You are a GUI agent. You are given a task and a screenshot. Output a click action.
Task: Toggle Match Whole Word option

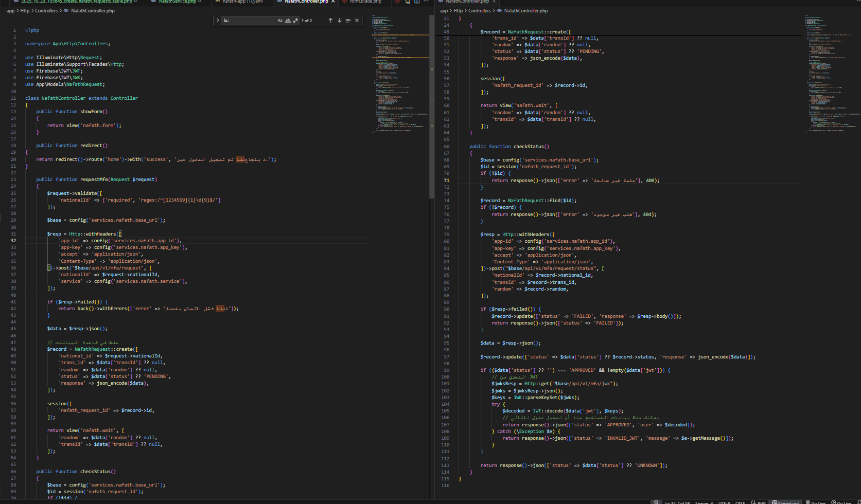pyautogui.click(x=288, y=21)
